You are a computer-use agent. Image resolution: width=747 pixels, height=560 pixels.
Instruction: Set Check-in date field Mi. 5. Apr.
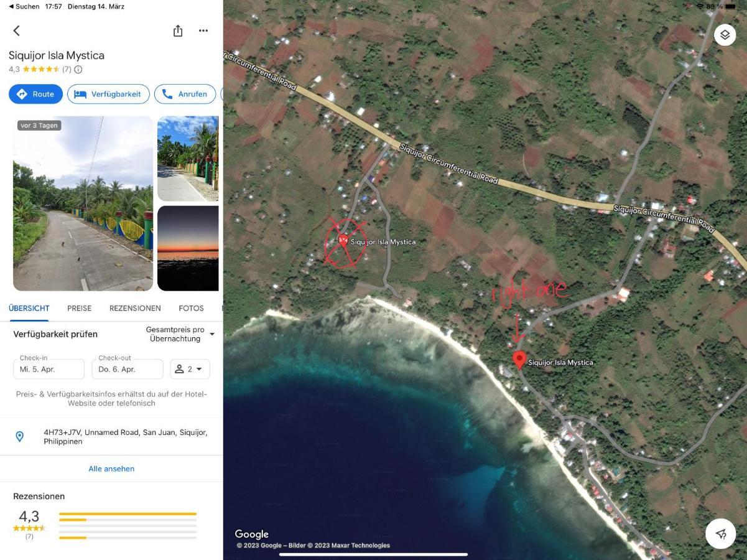pyautogui.click(x=49, y=369)
